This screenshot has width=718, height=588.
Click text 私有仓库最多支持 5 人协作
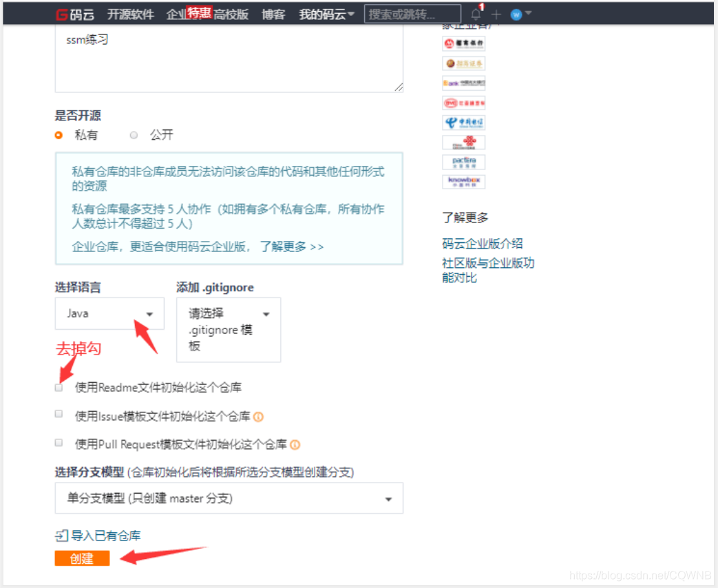(141, 209)
